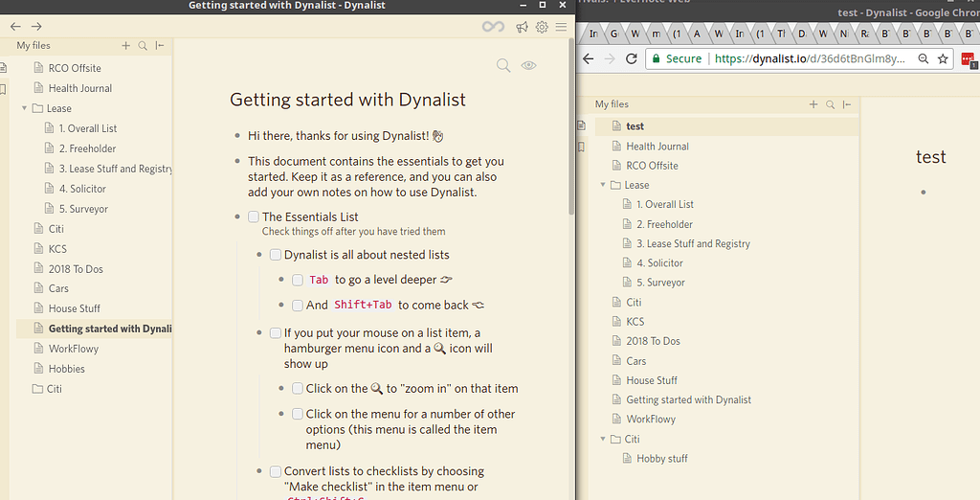
Task: Reload the page in Chrome
Action: 632,58
